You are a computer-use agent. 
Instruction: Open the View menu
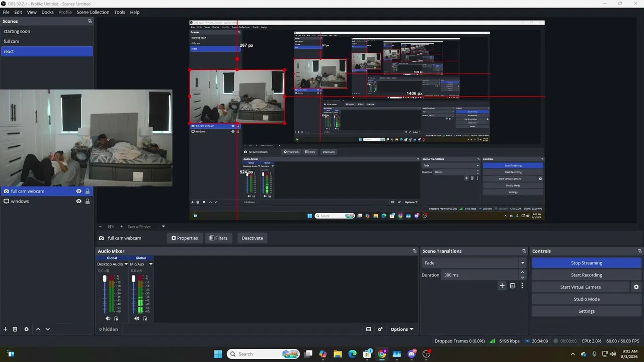point(32,12)
